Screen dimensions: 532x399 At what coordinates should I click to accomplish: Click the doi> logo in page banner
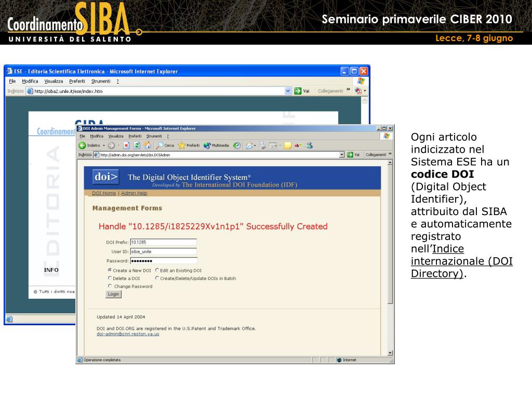pyautogui.click(x=106, y=177)
